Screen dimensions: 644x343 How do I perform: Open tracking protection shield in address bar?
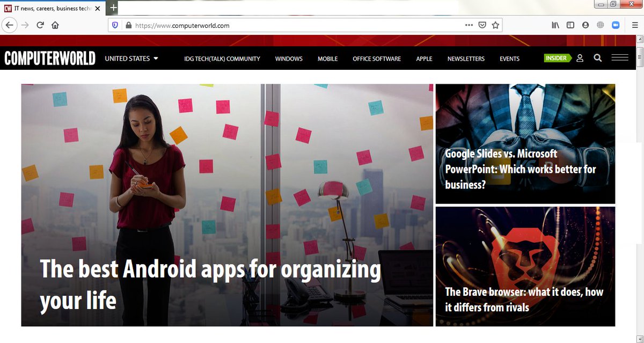(x=115, y=25)
